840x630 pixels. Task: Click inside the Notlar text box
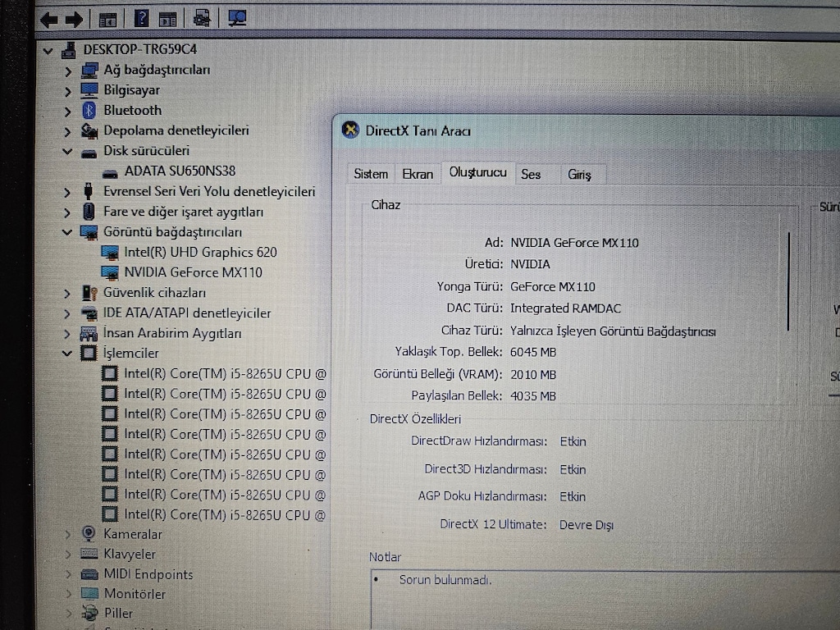[x=605, y=600]
